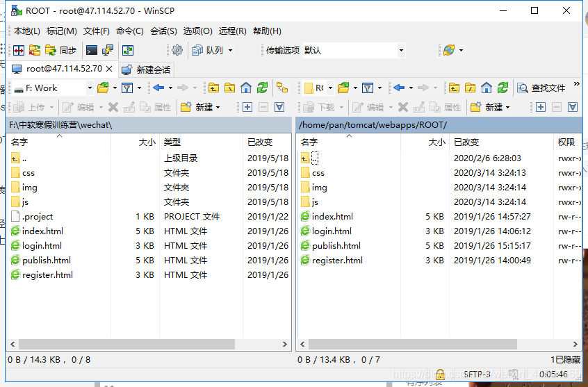Go to remote home directory icon
588x387 pixels.
pos(487,88)
